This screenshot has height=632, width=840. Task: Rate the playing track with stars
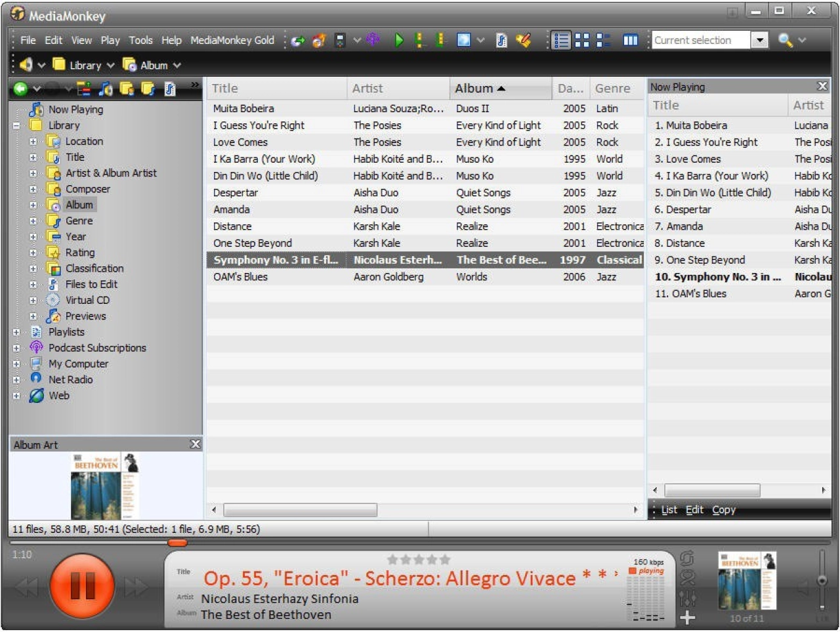tap(418, 560)
